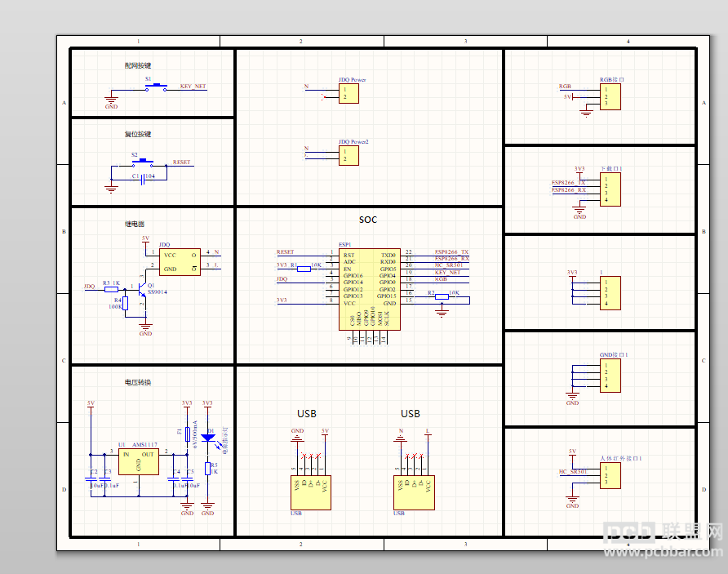Select the F1 fuse symbol

point(187,434)
